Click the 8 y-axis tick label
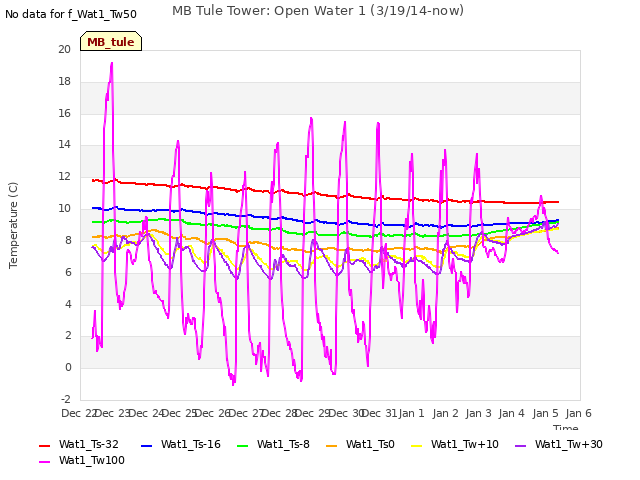The width and height of the screenshot is (640, 480). coord(68,240)
